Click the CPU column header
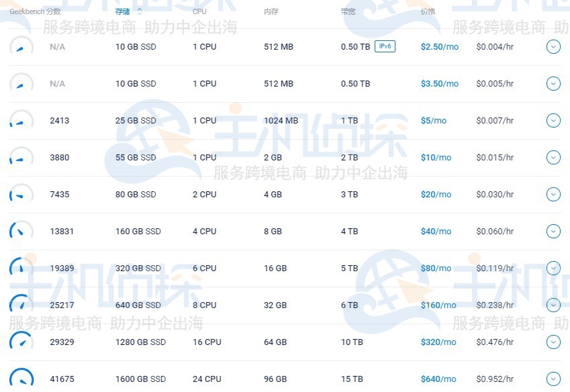Image resolution: width=570 pixels, height=392 pixels. [199, 11]
